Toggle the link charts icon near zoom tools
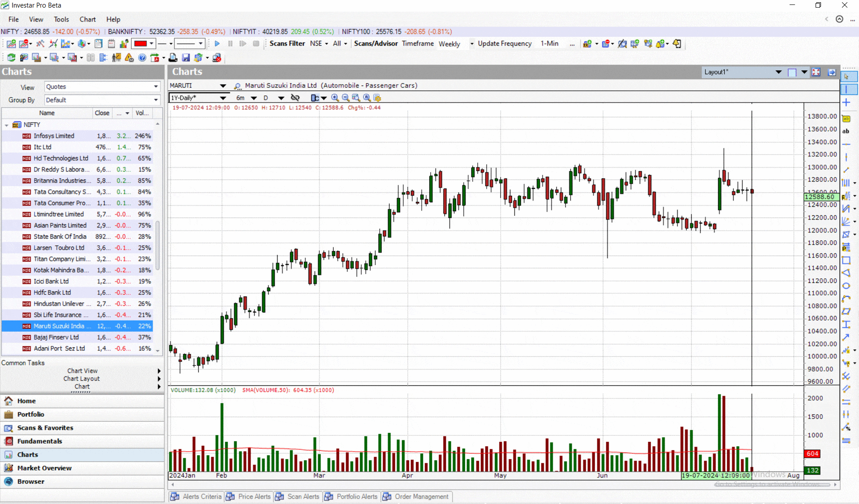This screenshot has width=859, height=504. pos(295,98)
